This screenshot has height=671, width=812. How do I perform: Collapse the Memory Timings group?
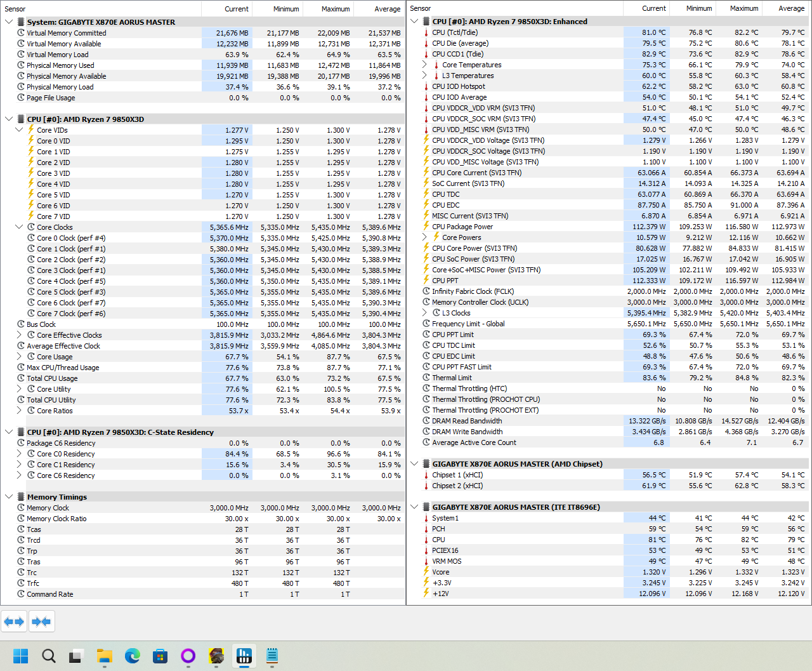(9, 497)
